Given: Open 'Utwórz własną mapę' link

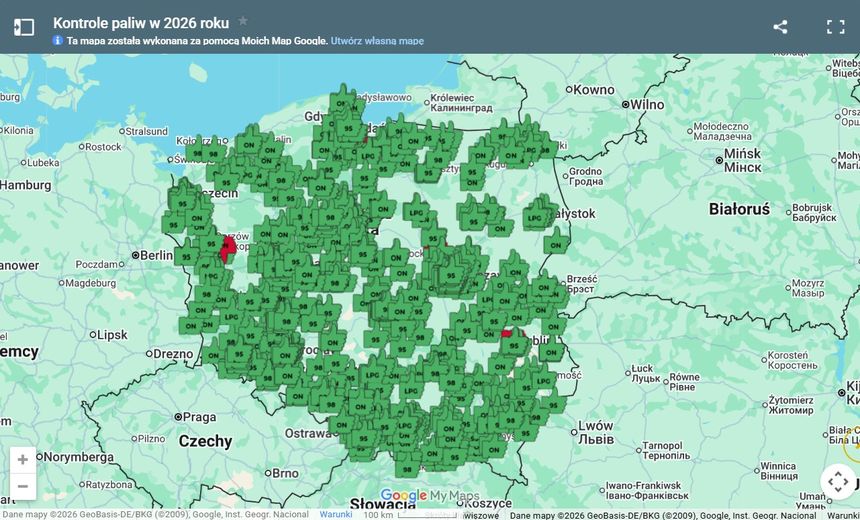Looking at the screenshot, I should [x=377, y=41].
